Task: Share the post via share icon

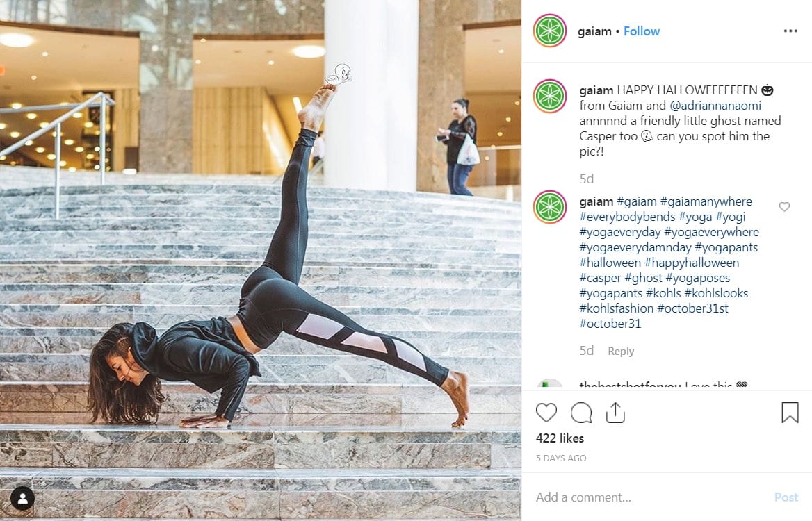Action: 615,413
